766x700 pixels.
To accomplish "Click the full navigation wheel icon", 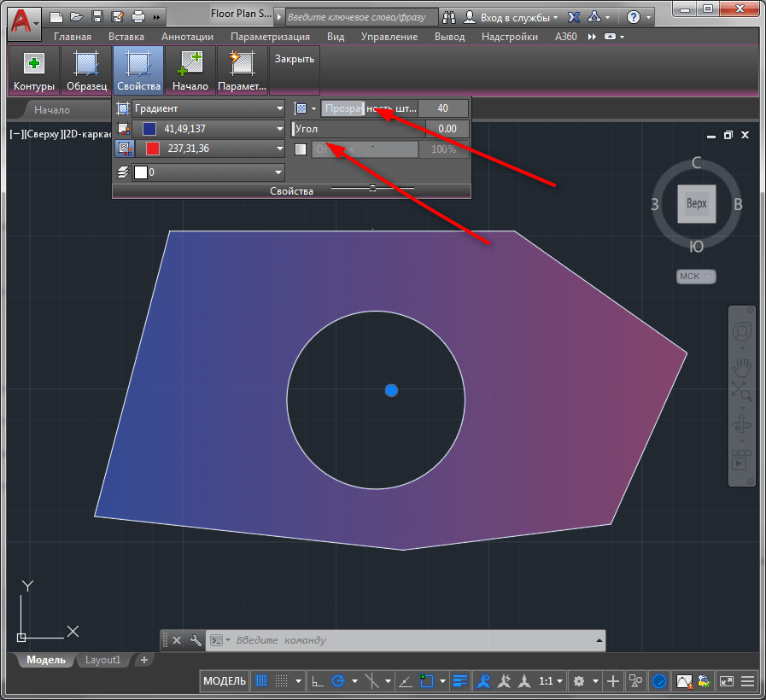I will point(741,332).
